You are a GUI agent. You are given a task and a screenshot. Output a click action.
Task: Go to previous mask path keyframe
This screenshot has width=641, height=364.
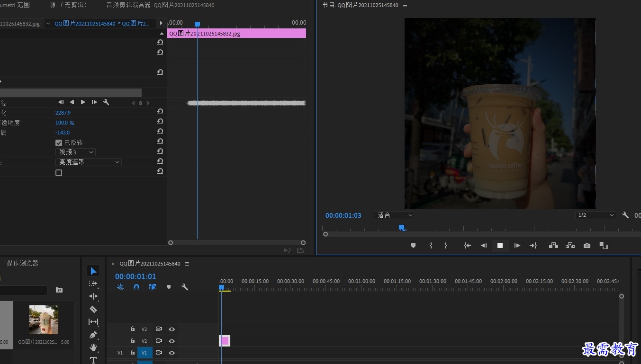click(x=133, y=103)
